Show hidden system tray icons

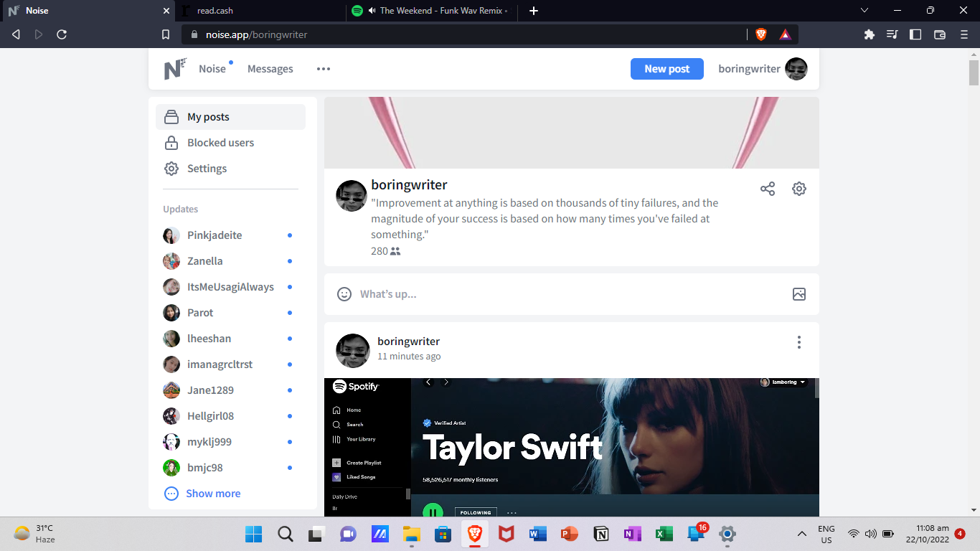pyautogui.click(x=802, y=534)
